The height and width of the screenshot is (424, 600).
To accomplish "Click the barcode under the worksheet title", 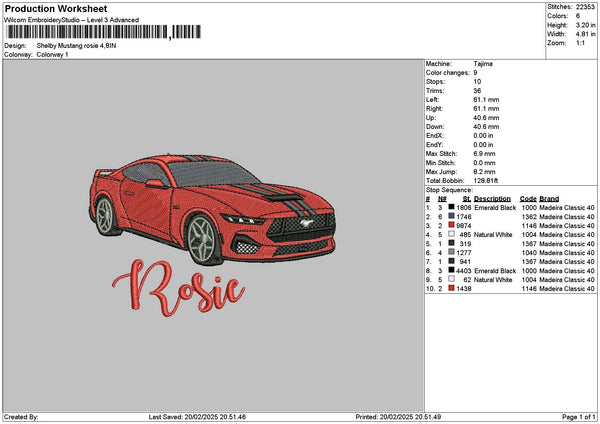I will [x=103, y=32].
